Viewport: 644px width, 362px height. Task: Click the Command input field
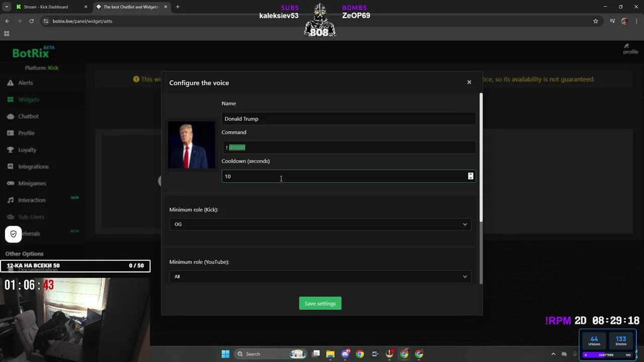pos(348,147)
